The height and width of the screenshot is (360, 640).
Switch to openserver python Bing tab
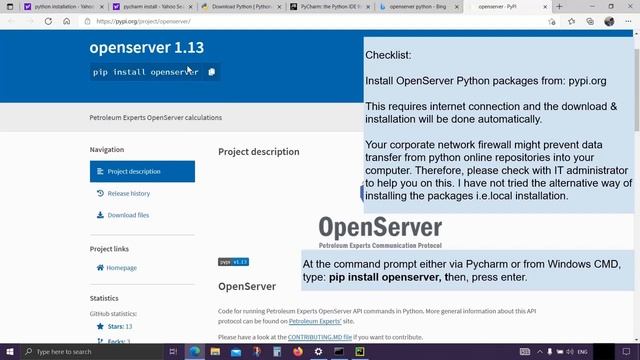(418, 7)
